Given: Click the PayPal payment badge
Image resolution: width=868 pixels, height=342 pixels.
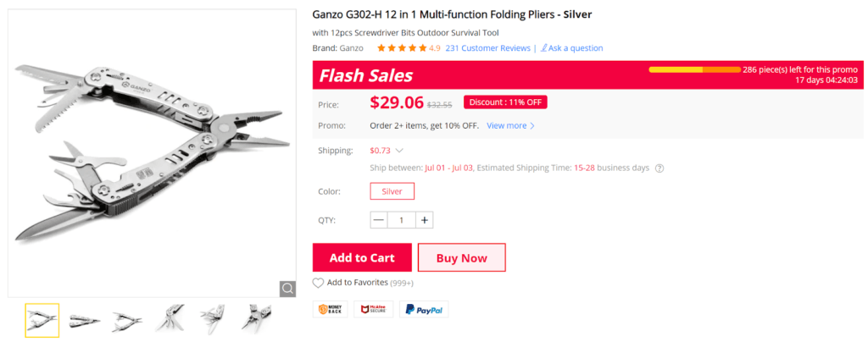Looking at the screenshot, I should click(423, 310).
